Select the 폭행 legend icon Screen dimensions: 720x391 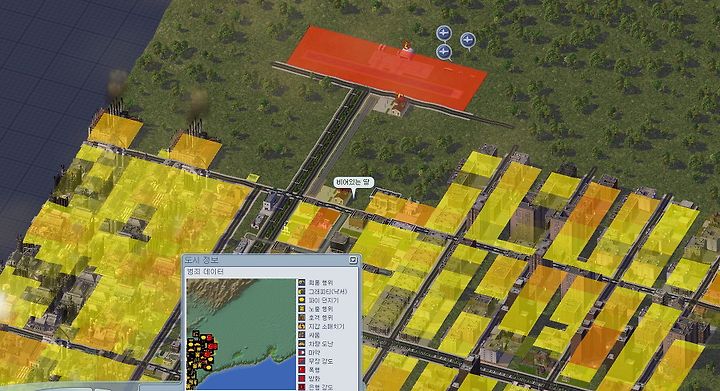point(302,370)
